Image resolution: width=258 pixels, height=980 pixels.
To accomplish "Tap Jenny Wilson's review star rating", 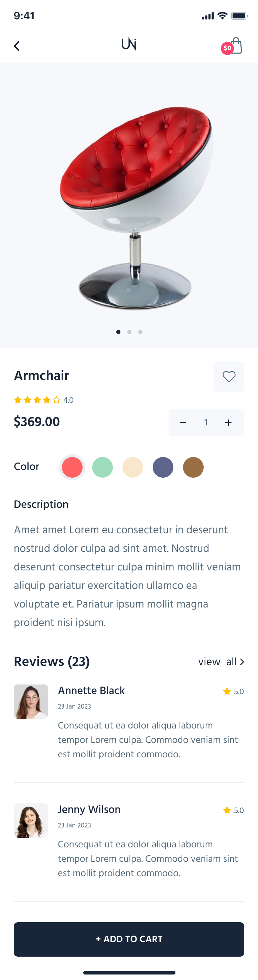I will pyautogui.click(x=233, y=810).
